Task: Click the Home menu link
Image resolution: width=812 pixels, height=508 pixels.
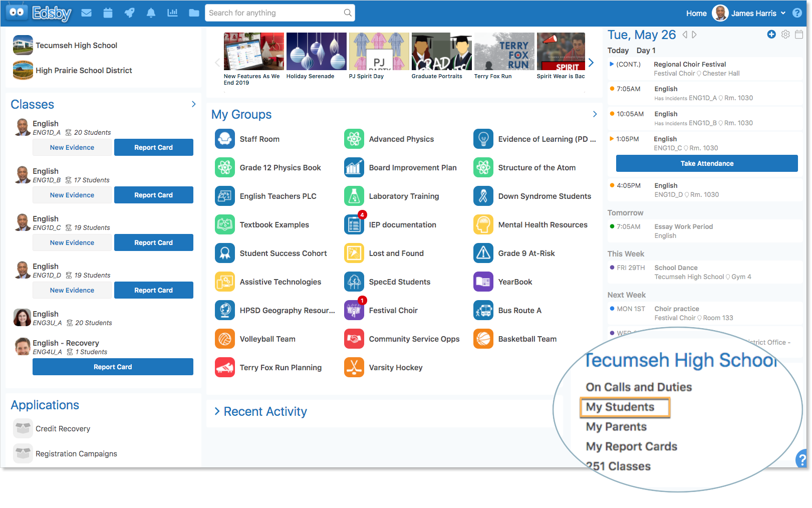Action: point(696,13)
